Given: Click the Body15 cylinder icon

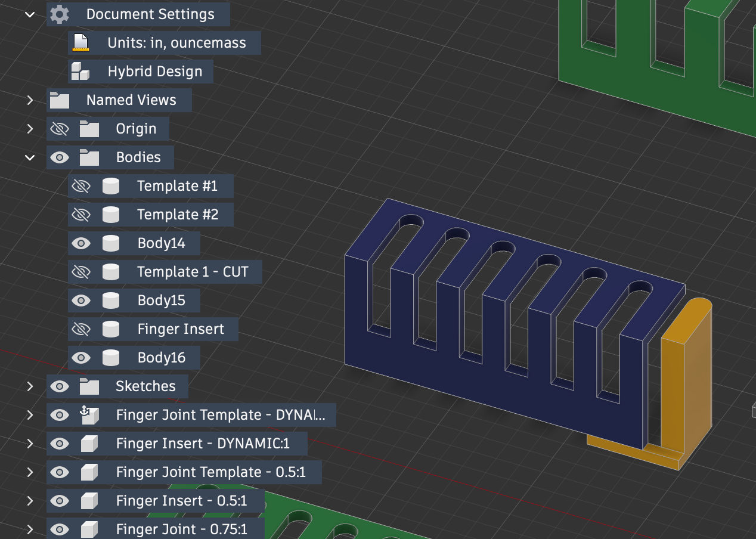Looking at the screenshot, I should (111, 301).
